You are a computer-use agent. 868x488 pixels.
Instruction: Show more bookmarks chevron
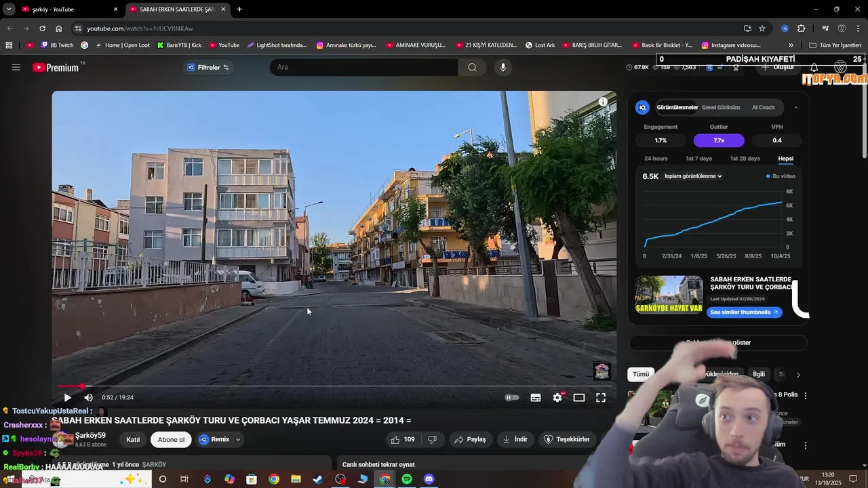click(791, 45)
